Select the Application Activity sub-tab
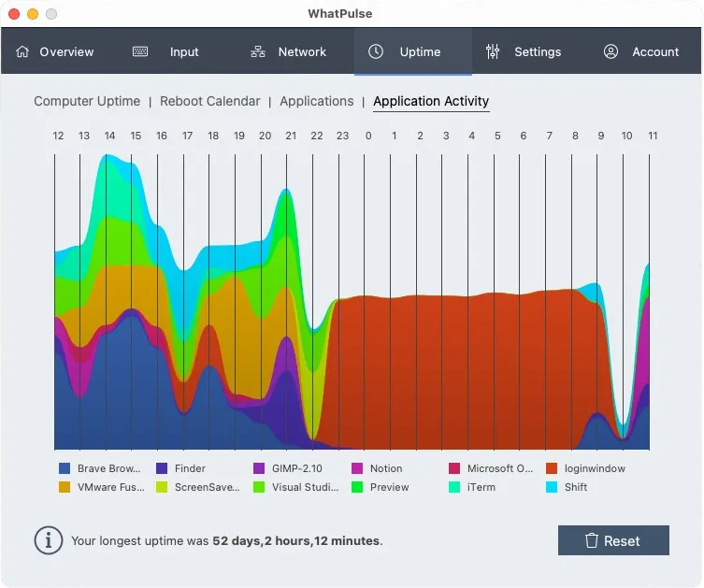This screenshot has width=704, height=588. (431, 101)
